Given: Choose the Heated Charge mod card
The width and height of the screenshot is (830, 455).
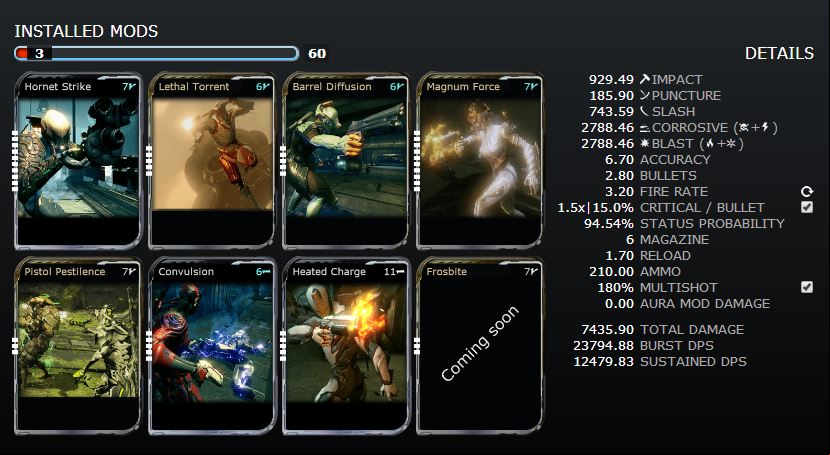Looking at the screenshot, I should [x=346, y=346].
